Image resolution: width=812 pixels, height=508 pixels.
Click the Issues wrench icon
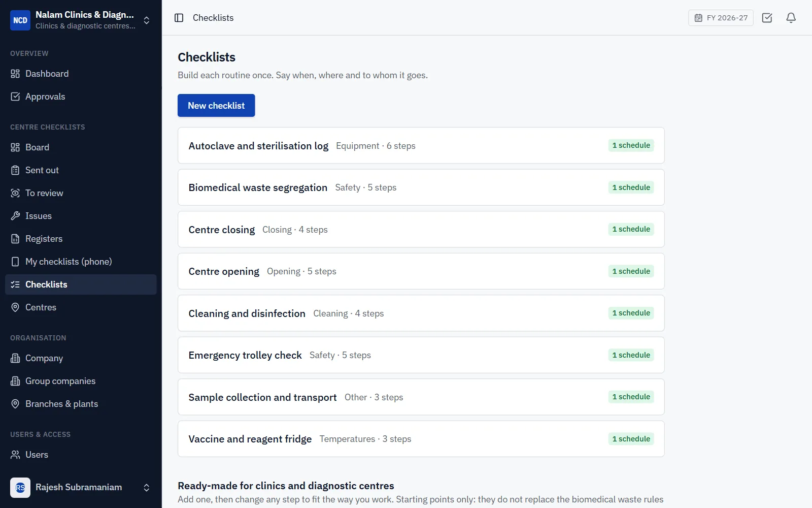[15, 216]
